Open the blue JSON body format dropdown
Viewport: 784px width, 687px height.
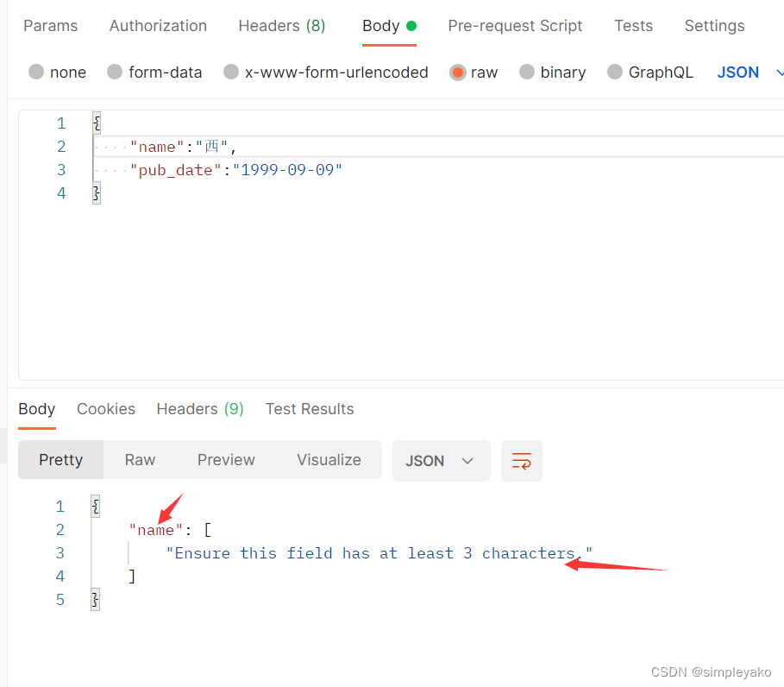750,72
